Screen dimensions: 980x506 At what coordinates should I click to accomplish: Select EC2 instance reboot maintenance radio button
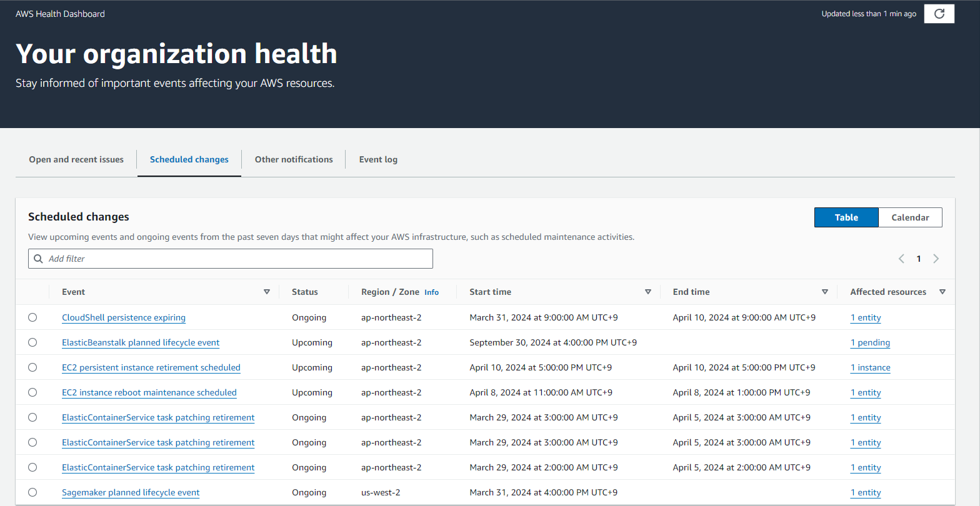pos(32,392)
